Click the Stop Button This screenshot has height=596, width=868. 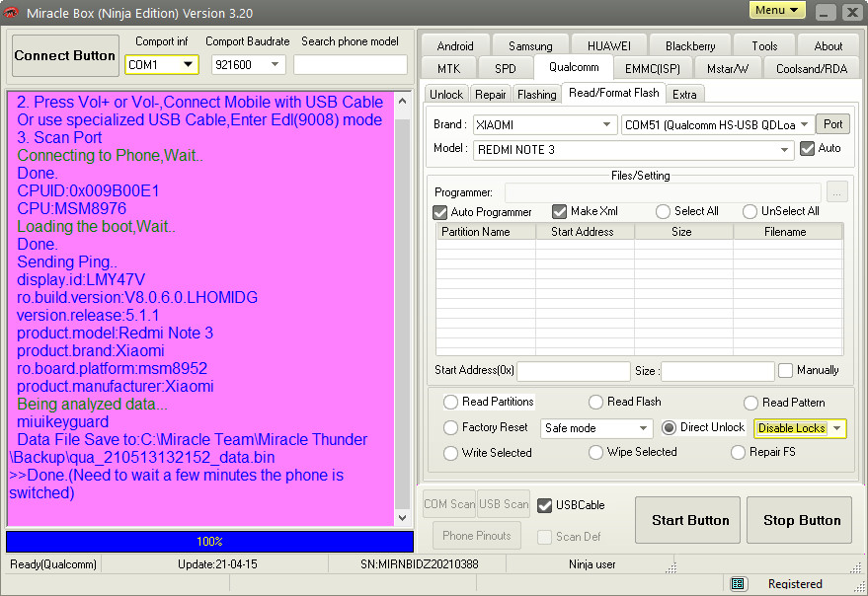pos(799,520)
